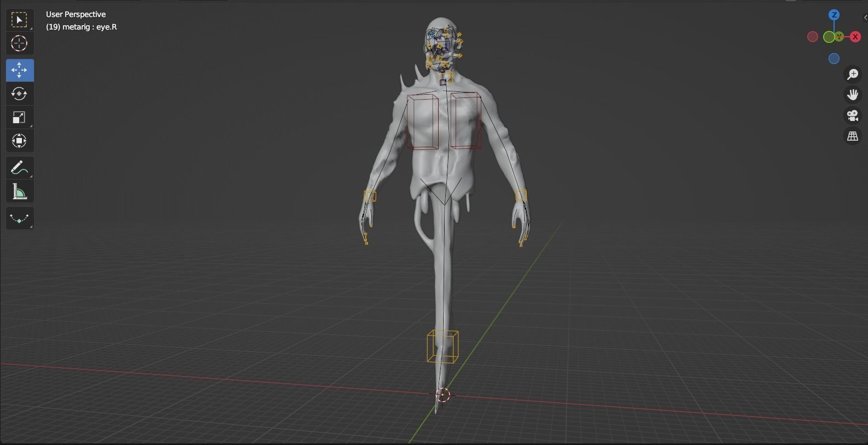Click the red X axis gizmo handle
This screenshot has height=445, width=868.
855,37
